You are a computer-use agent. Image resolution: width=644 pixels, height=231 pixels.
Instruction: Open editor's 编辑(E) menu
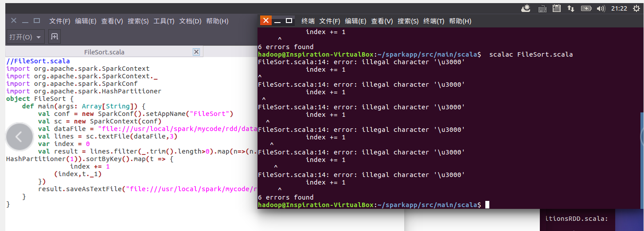[86, 21]
